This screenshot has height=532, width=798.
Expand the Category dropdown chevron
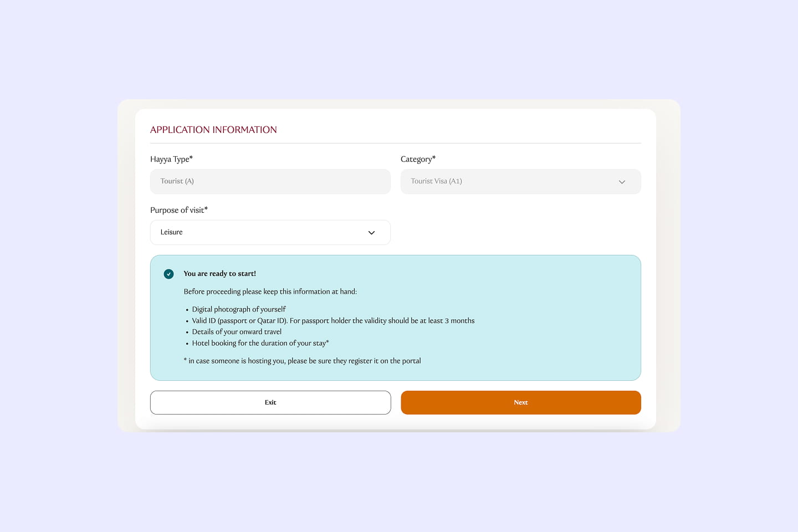(x=622, y=182)
